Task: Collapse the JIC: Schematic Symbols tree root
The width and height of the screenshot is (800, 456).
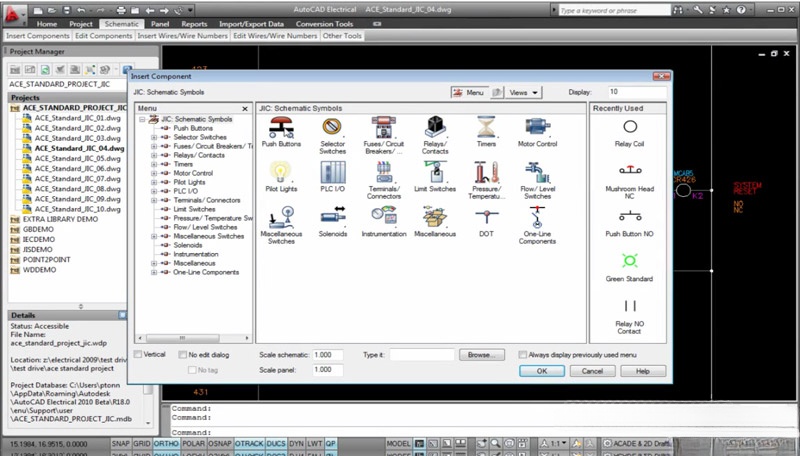Action: (x=142, y=119)
